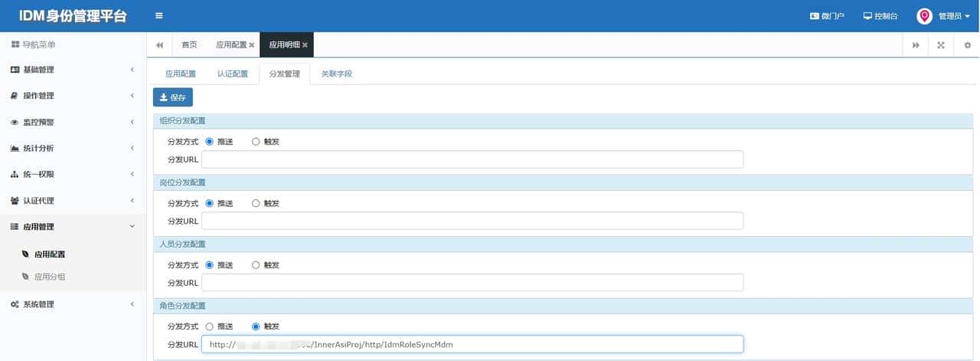Screen dimensions: 980x361
Task: Open settings gear icon on tab bar
Action: (x=967, y=45)
